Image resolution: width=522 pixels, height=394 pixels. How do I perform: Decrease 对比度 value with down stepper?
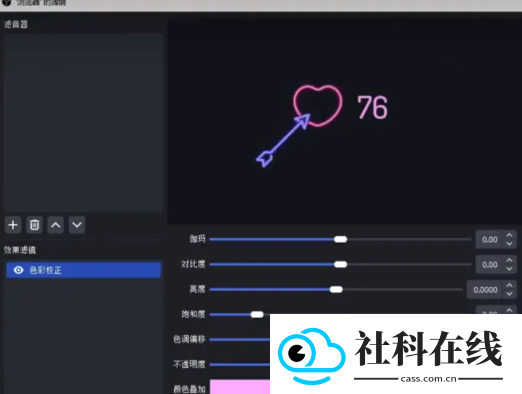509,269
